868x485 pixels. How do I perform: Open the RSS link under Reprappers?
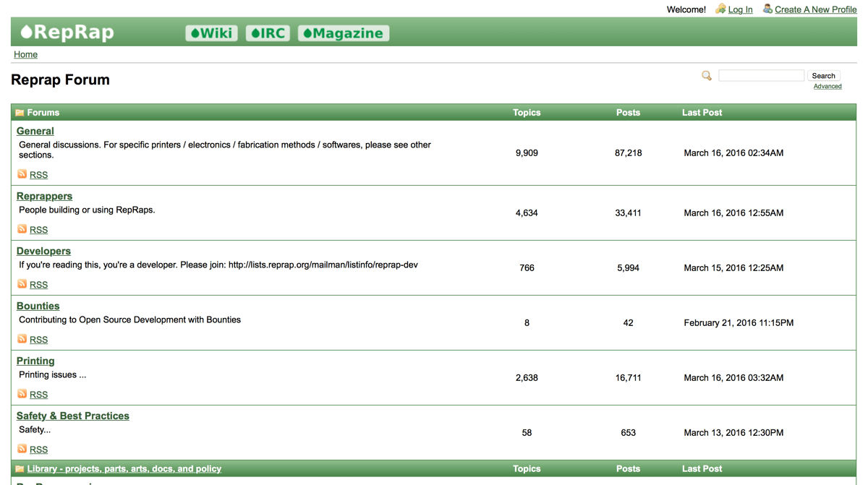(38, 230)
